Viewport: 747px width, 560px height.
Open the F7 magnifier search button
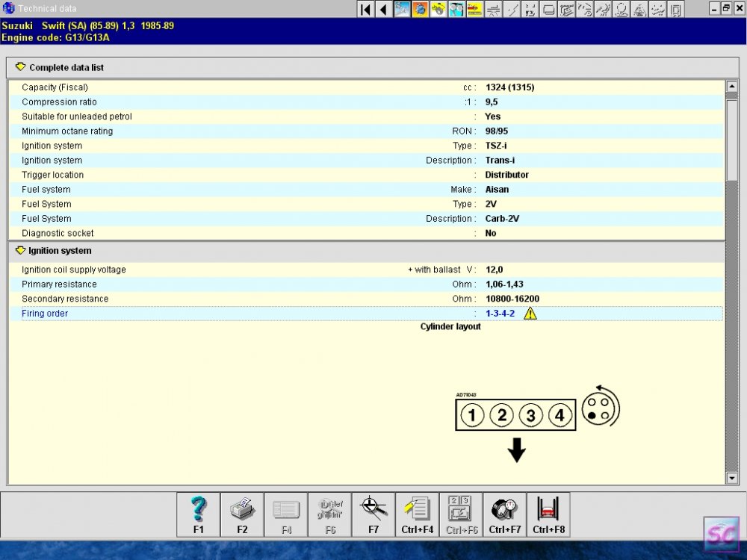tap(373, 515)
